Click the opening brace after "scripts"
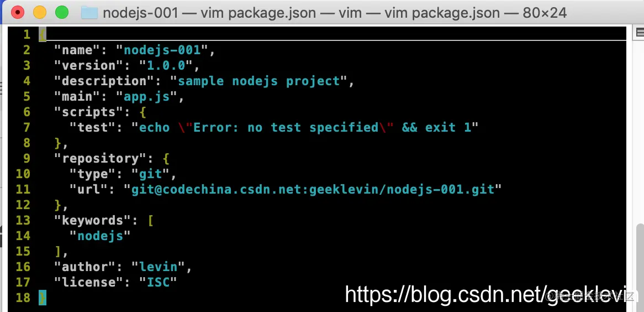644x312 pixels. 142,112
